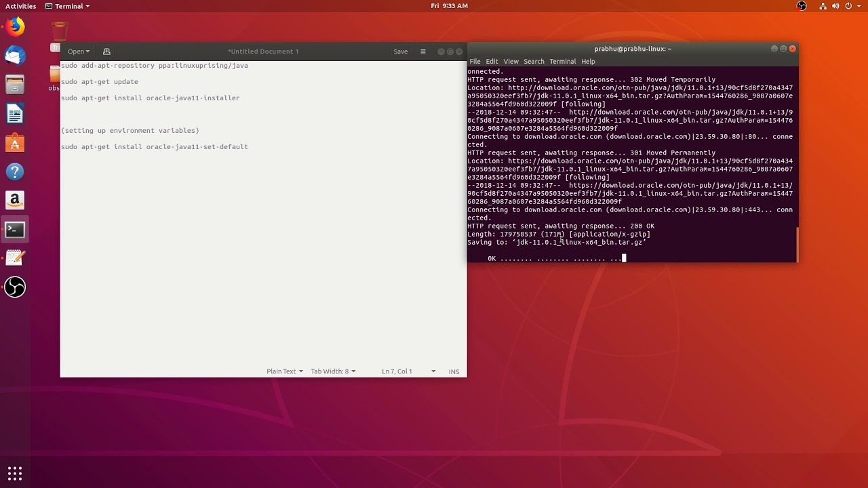
Task: Open the gedit hamburger menu
Action: (423, 52)
